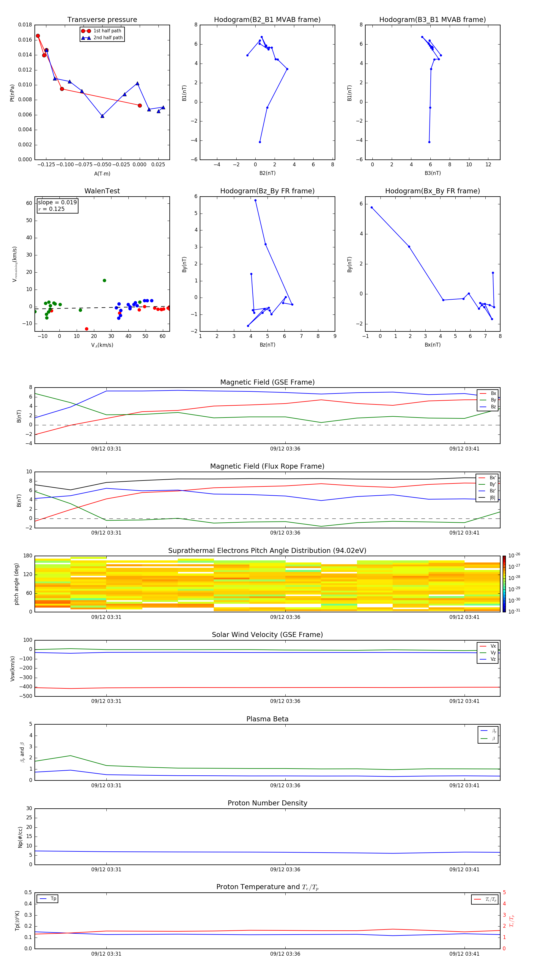The image size is (535, 980).
Task: Click 'A(T·m)' x-axis label
Action: (x=102, y=174)
